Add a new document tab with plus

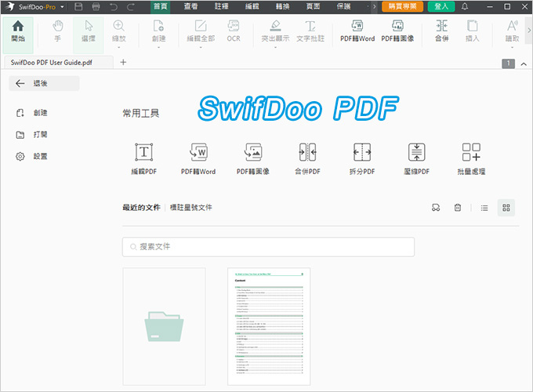click(123, 62)
